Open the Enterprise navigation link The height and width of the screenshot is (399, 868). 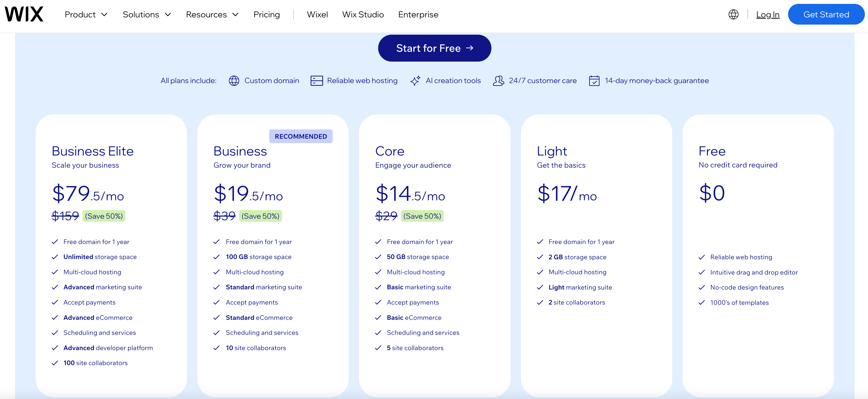(x=418, y=14)
